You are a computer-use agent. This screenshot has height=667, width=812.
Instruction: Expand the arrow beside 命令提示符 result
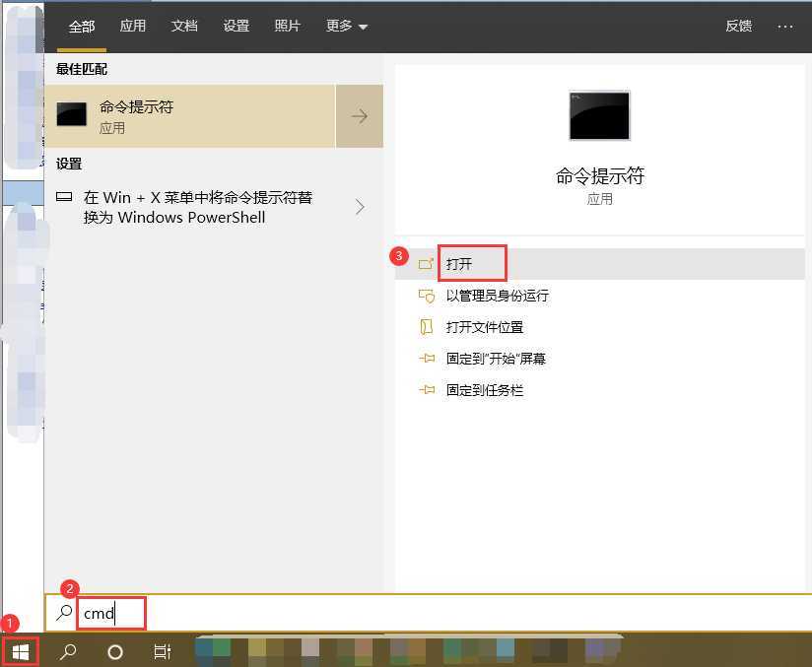click(360, 116)
